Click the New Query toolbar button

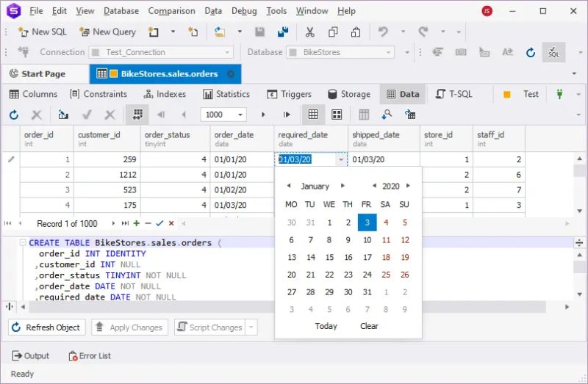107,32
